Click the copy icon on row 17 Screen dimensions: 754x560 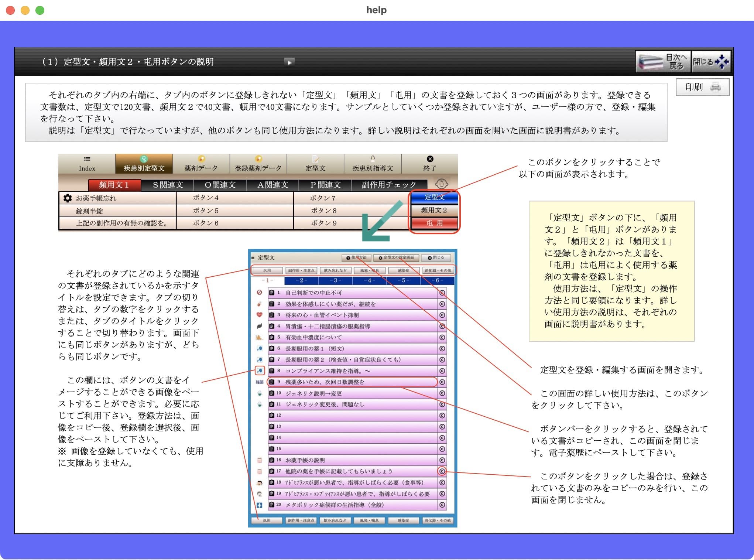(x=442, y=471)
